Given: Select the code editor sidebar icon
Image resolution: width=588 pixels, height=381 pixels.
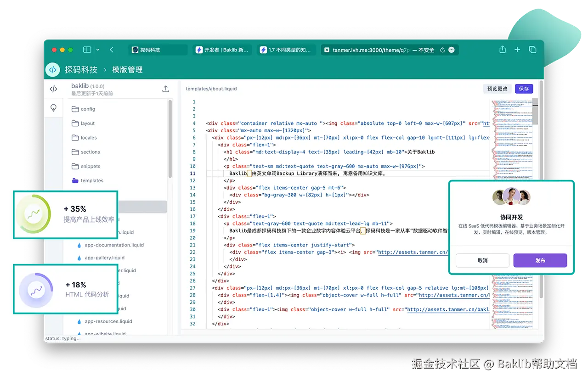Looking at the screenshot, I should tap(53, 89).
